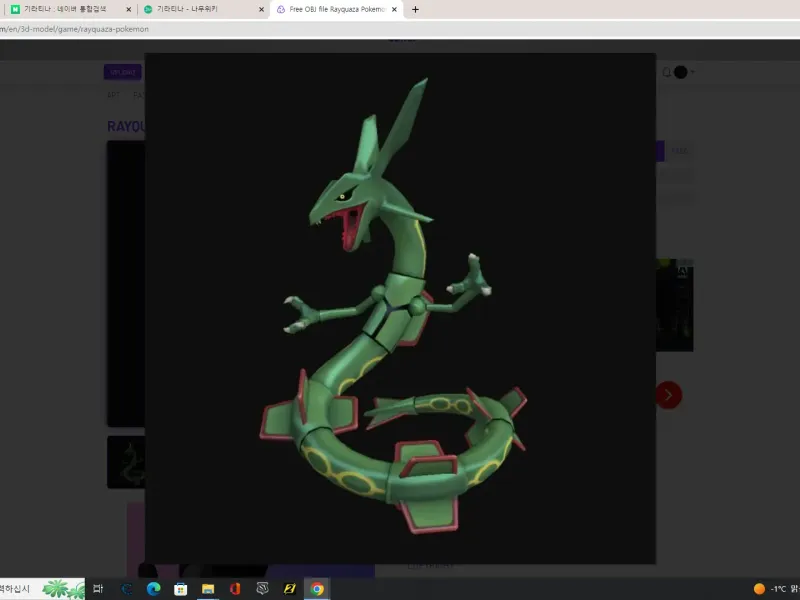The image size is (800, 600).
Task: Close the 나무위키 tab
Action: click(261, 9)
